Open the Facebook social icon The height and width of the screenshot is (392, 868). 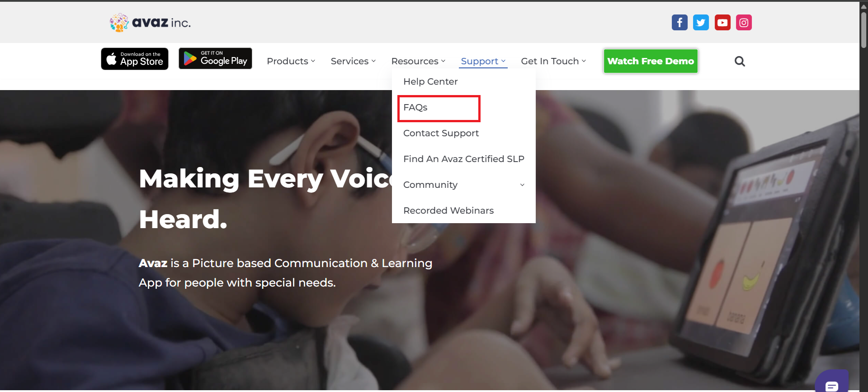pos(679,23)
